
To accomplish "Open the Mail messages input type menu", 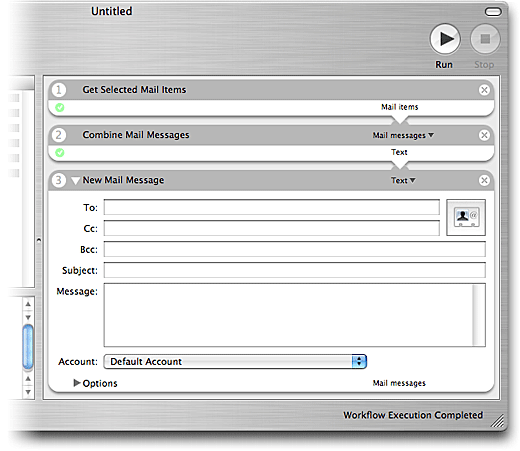I will click(x=403, y=135).
